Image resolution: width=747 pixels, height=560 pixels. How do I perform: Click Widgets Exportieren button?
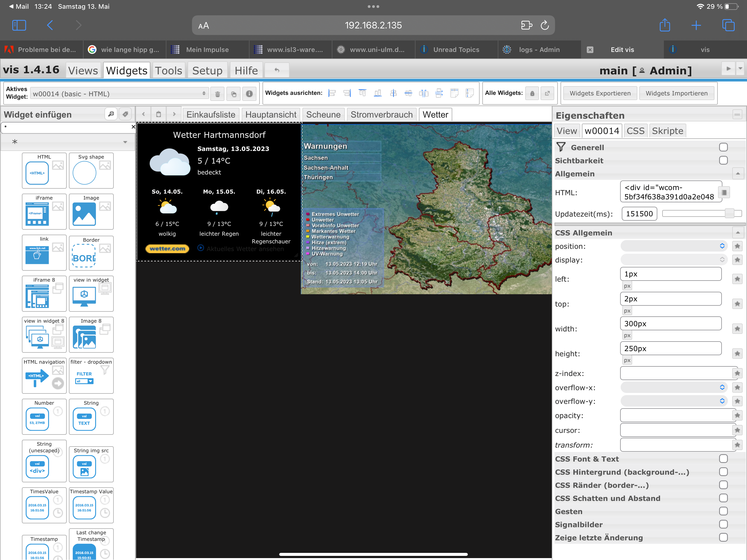click(600, 93)
